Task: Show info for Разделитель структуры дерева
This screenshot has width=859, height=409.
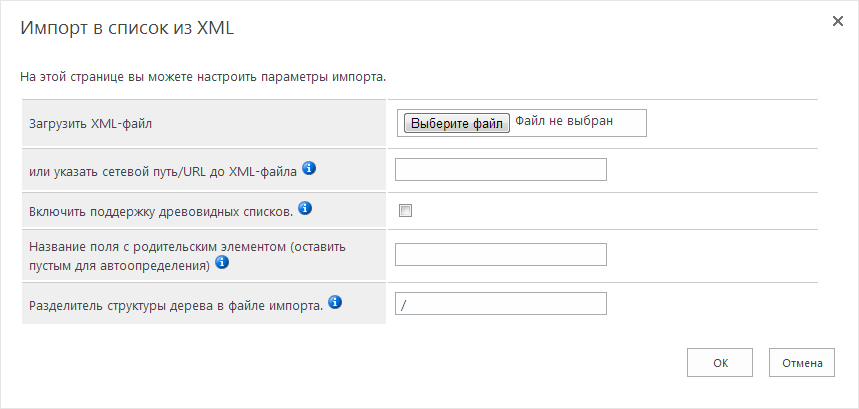Action: [x=335, y=302]
